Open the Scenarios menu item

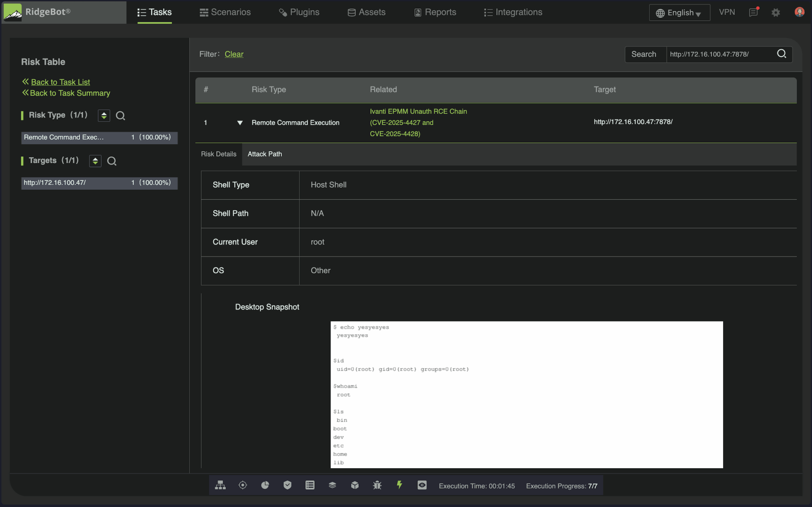(225, 12)
